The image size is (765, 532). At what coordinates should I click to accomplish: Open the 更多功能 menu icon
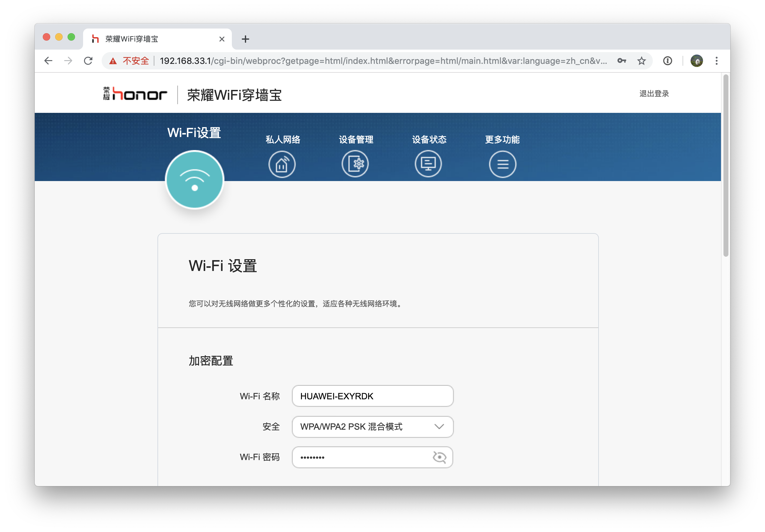(x=502, y=164)
